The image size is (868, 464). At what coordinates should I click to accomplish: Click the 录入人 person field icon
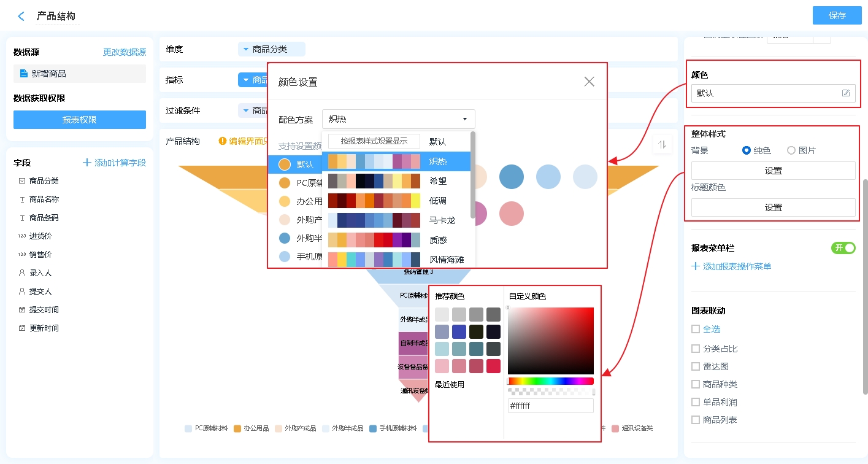tap(22, 273)
